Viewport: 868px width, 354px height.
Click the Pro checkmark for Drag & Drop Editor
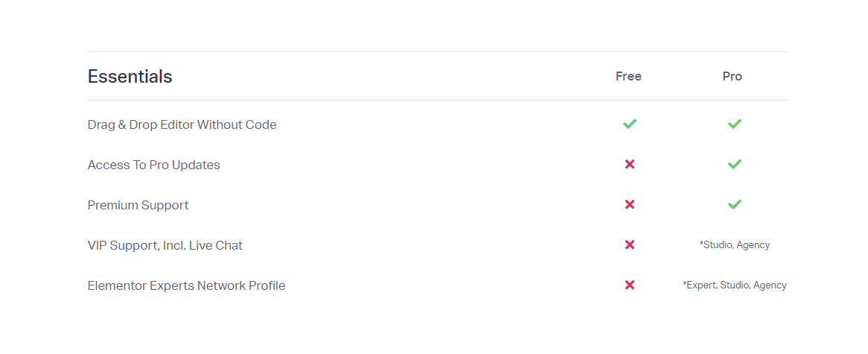[x=735, y=124]
